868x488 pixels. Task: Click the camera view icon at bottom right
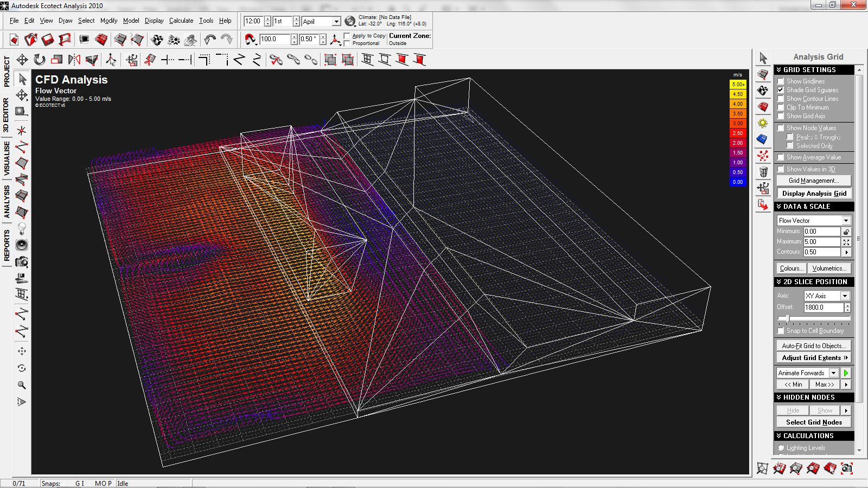pos(847,468)
